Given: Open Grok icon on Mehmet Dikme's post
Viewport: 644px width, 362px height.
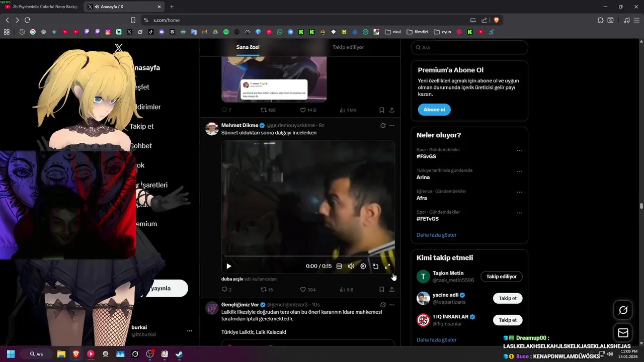Looking at the screenshot, I should tap(383, 125).
